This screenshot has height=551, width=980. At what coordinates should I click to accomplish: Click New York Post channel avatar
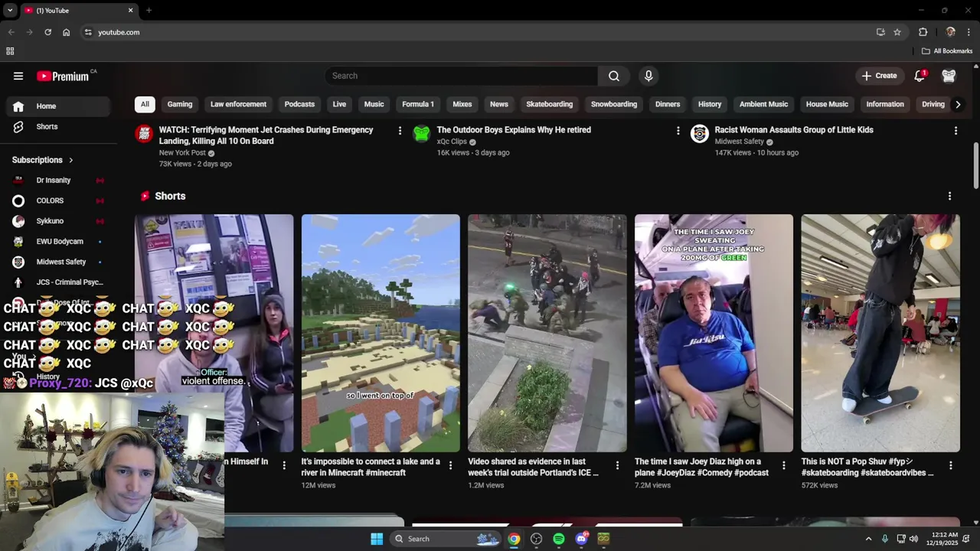coord(144,134)
